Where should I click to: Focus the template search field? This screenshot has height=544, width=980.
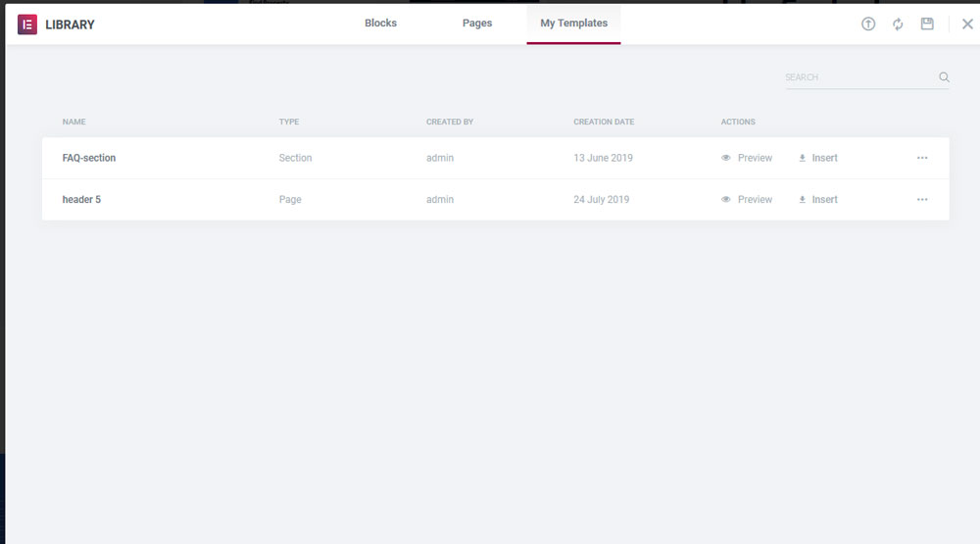coord(857,77)
